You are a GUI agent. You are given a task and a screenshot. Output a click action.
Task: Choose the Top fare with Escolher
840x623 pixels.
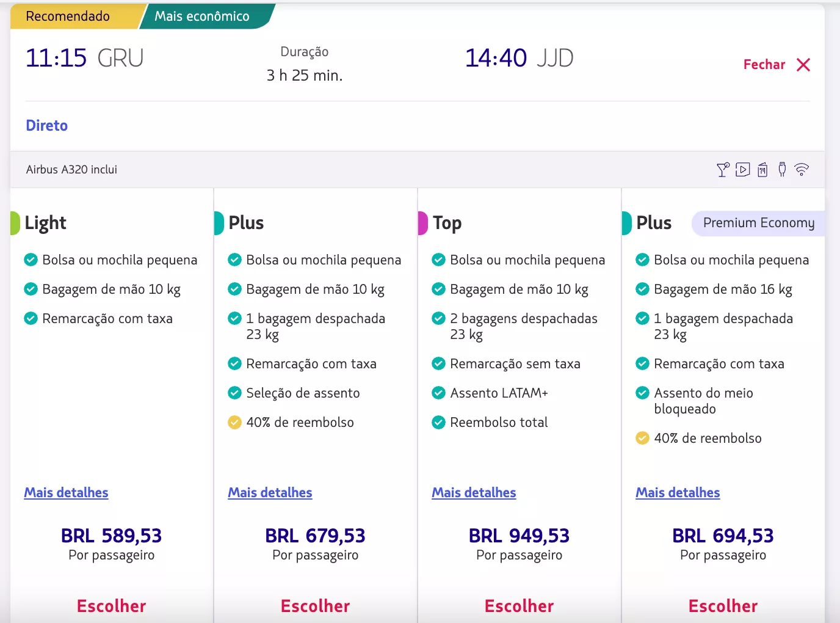[x=520, y=606]
